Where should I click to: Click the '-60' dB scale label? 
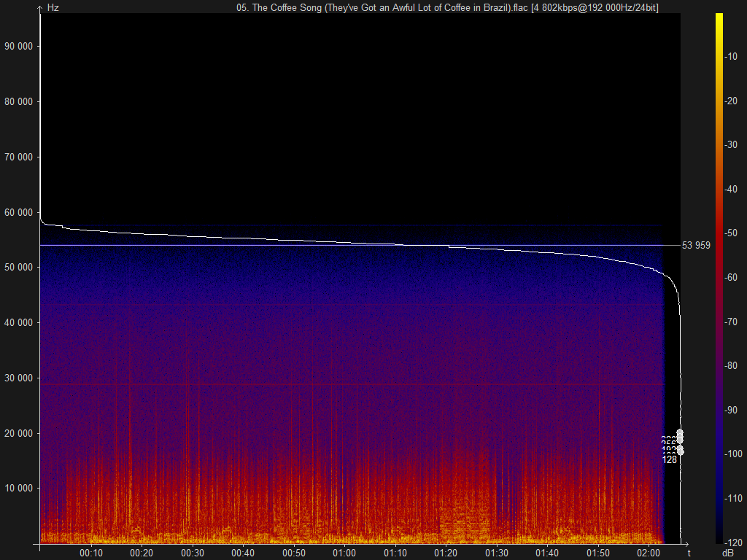point(731,277)
